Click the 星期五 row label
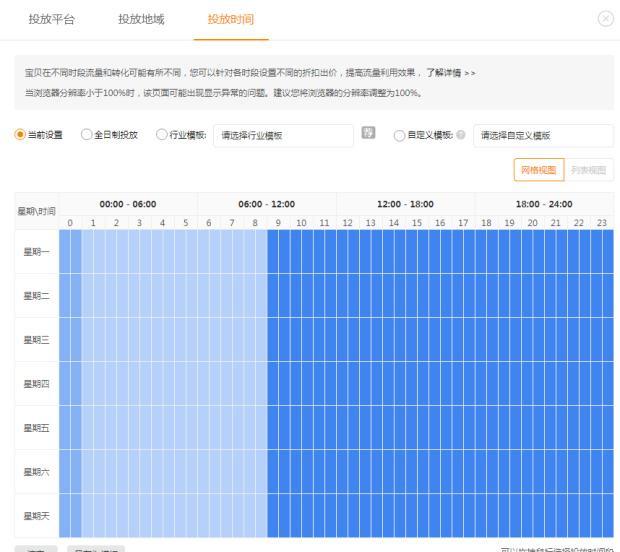 37,428
